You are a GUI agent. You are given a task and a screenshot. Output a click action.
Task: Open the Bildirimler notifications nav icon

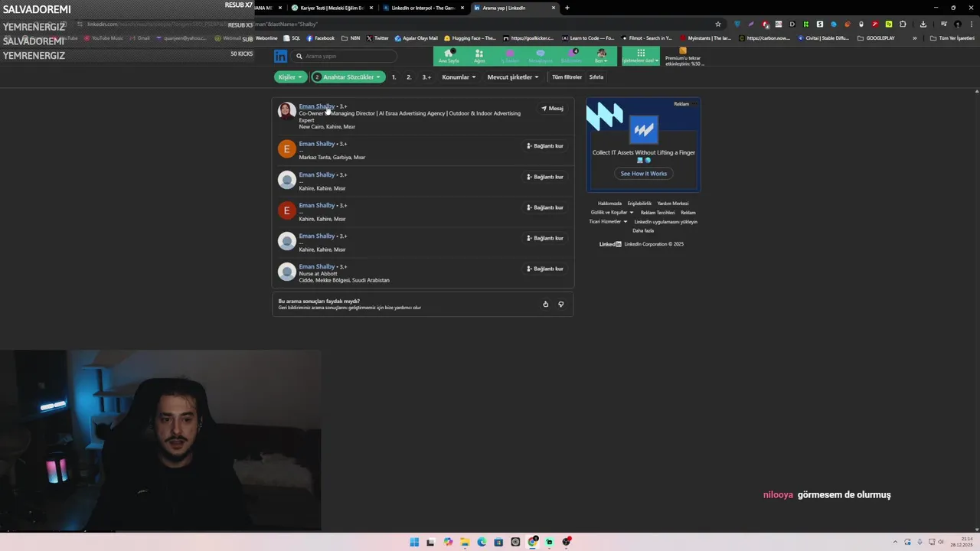click(x=571, y=56)
